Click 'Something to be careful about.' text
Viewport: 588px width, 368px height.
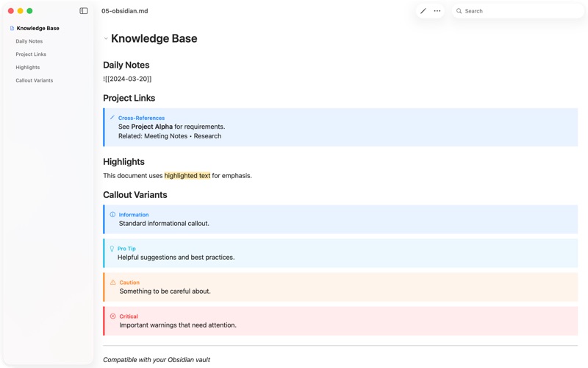tap(165, 291)
